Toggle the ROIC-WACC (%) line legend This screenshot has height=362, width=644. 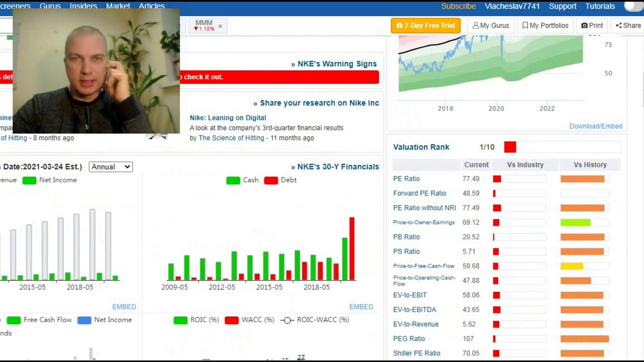point(314,320)
